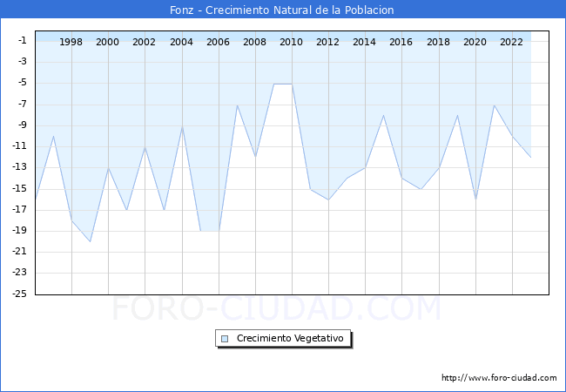Click the -11 y-axis value
Screen dimensions: 566x392
coord(20,146)
